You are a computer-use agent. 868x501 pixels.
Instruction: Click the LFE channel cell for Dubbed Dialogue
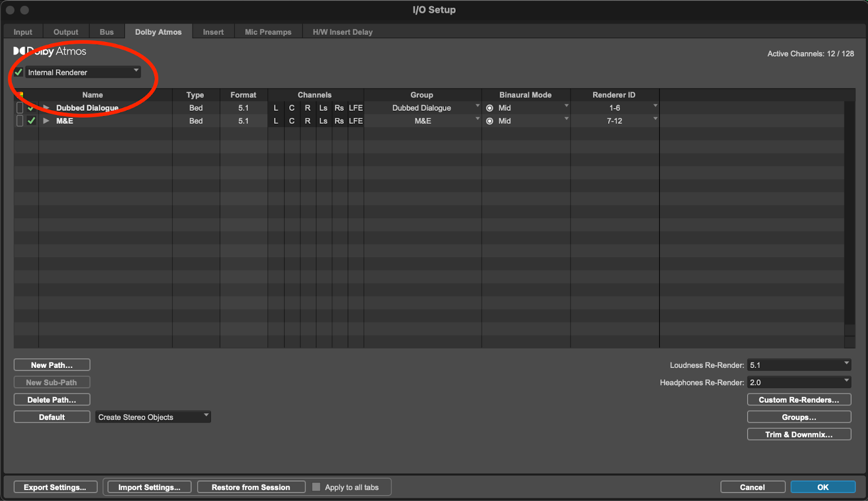point(356,108)
